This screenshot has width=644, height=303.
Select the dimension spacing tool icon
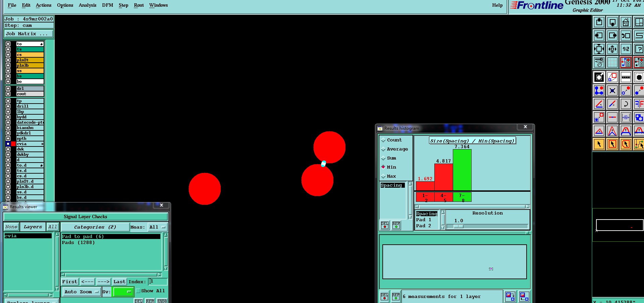[x=626, y=117]
